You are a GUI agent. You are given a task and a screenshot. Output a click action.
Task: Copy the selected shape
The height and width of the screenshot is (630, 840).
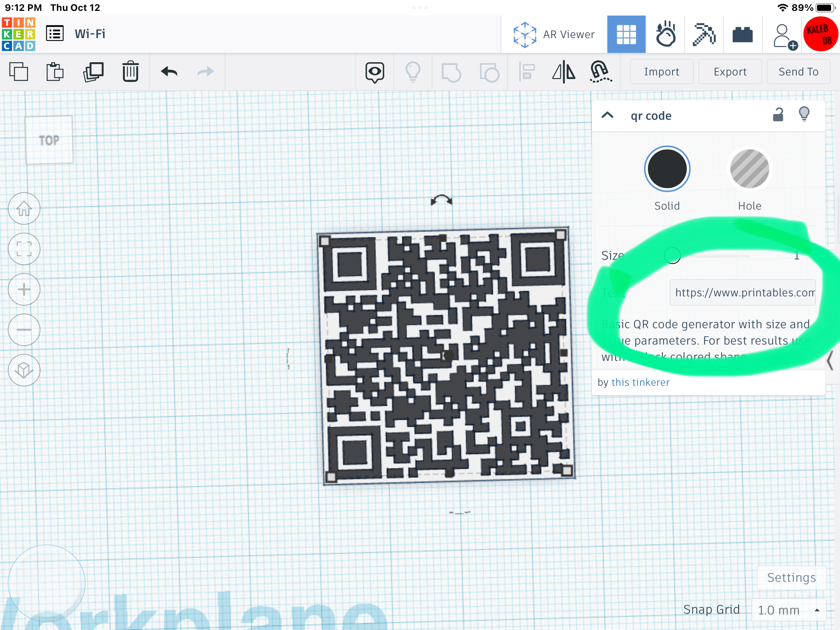coord(19,72)
